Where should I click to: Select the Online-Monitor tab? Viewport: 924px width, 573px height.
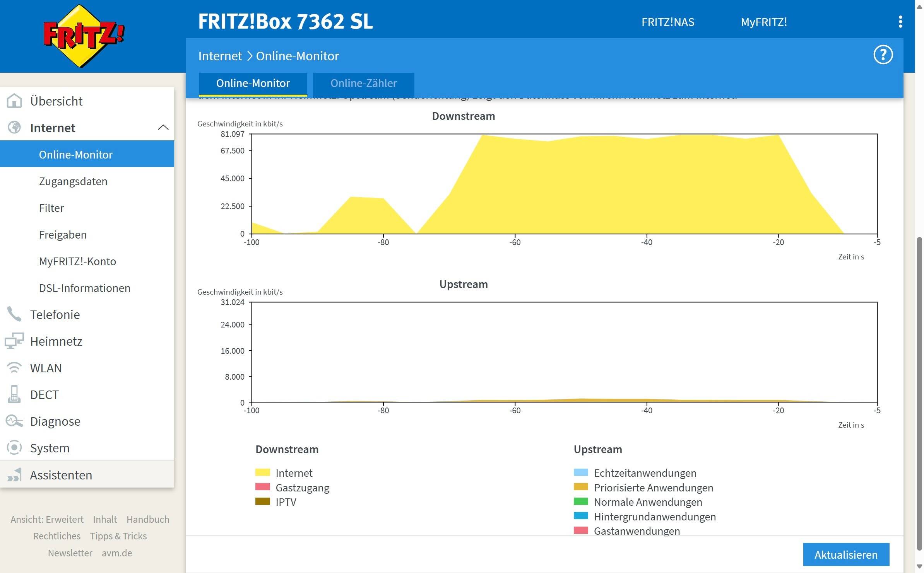253,84
